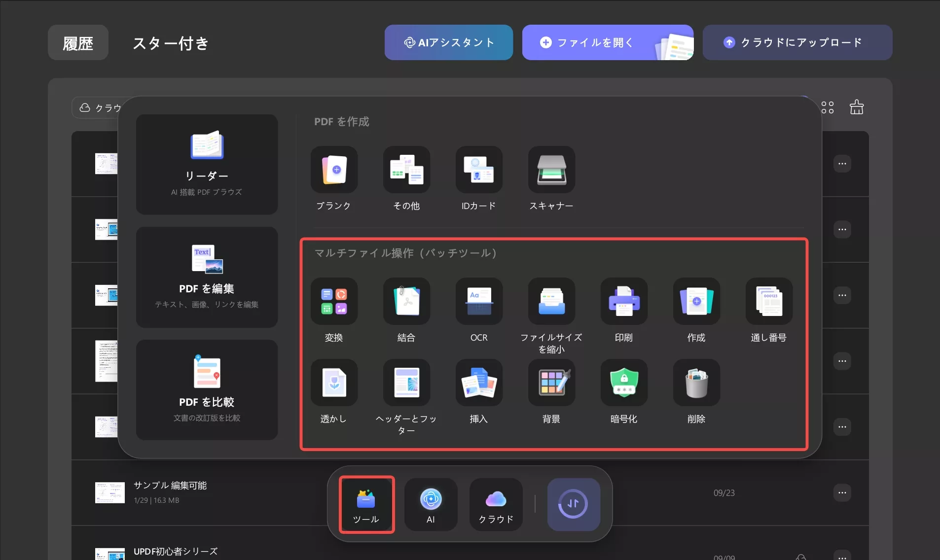Switch to the スター付き tab
940x560 pixels.
click(x=171, y=43)
